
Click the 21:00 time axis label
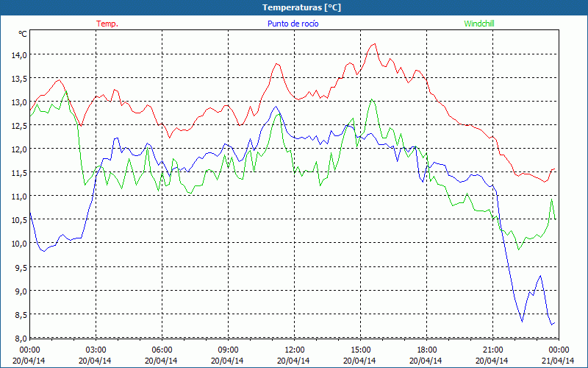tap(492, 350)
